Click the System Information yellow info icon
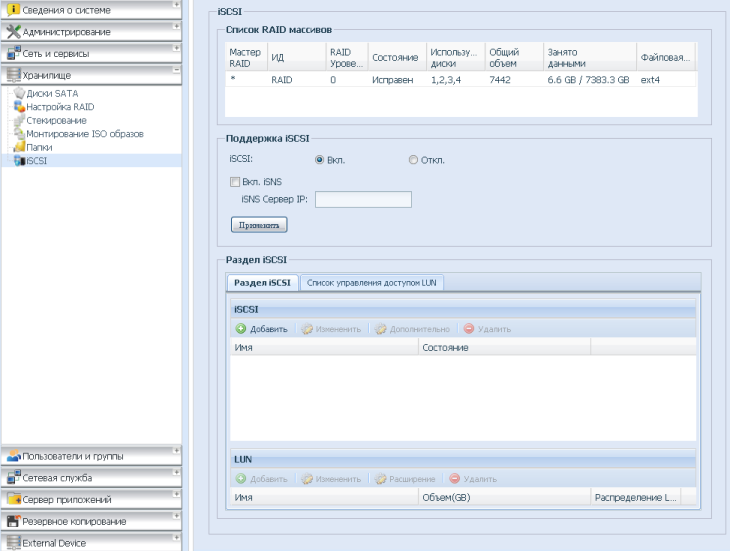The height and width of the screenshot is (551, 730). pos(14,10)
